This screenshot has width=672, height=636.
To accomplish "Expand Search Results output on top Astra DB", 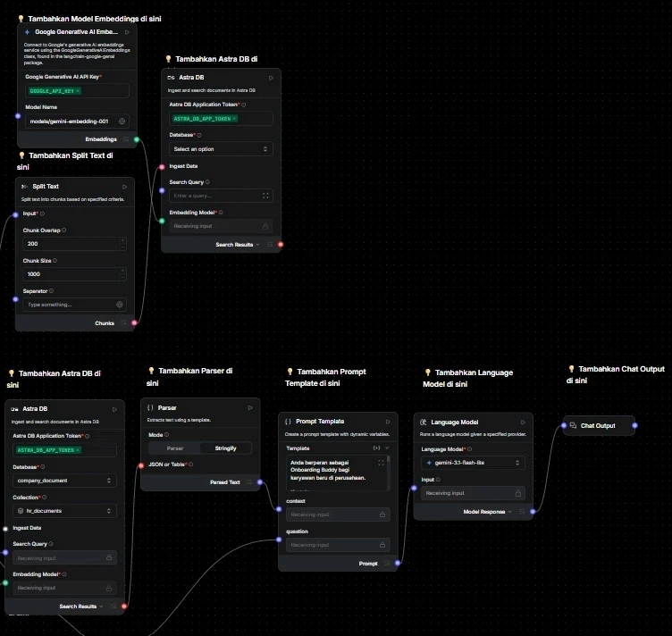I will pos(257,245).
